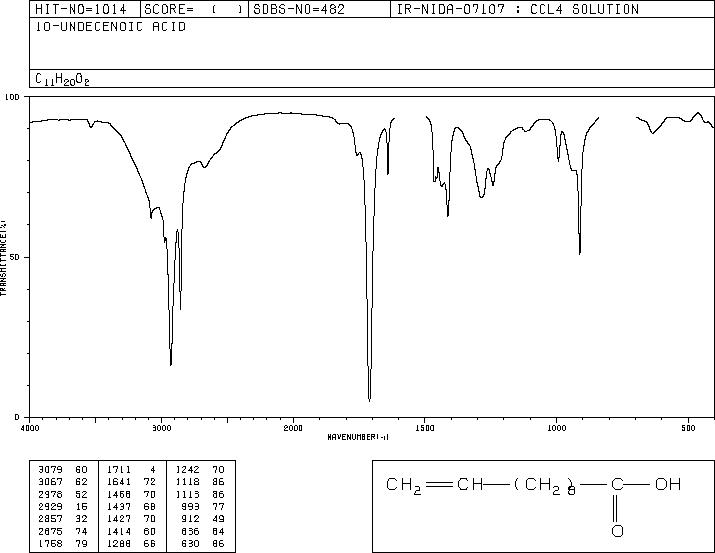
Task: Click the 3079 peak table entry
Action: [x=50, y=470]
